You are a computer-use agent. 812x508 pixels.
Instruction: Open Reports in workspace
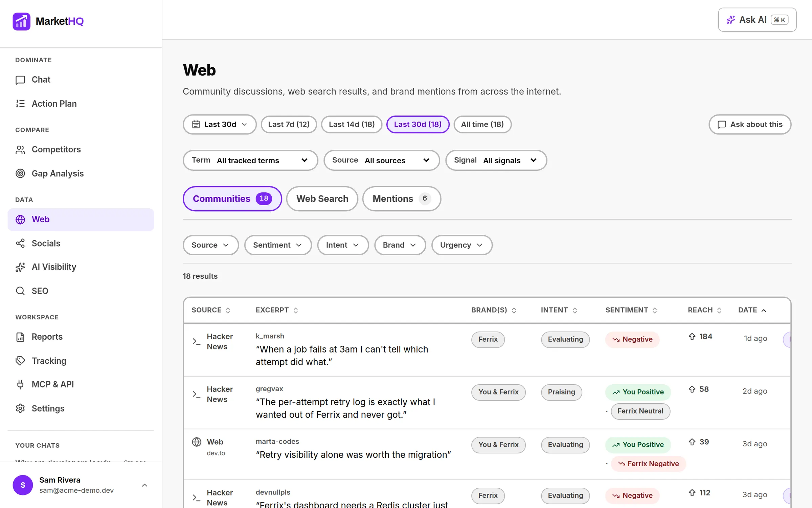[81, 337]
